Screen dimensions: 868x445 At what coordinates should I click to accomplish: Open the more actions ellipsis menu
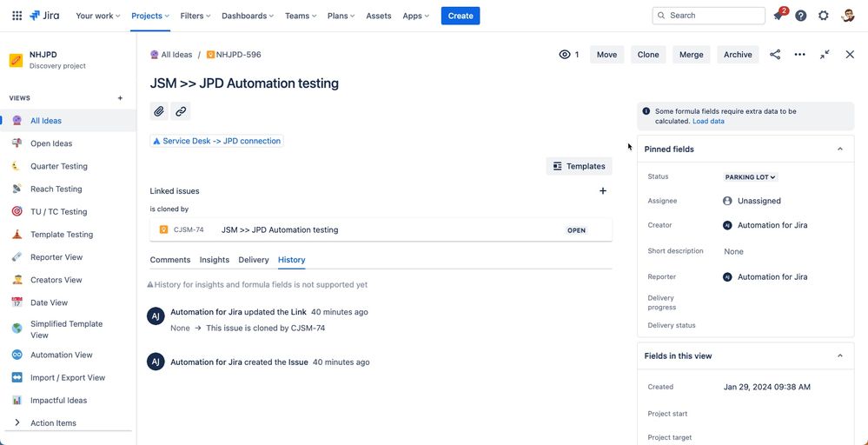(x=799, y=54)
